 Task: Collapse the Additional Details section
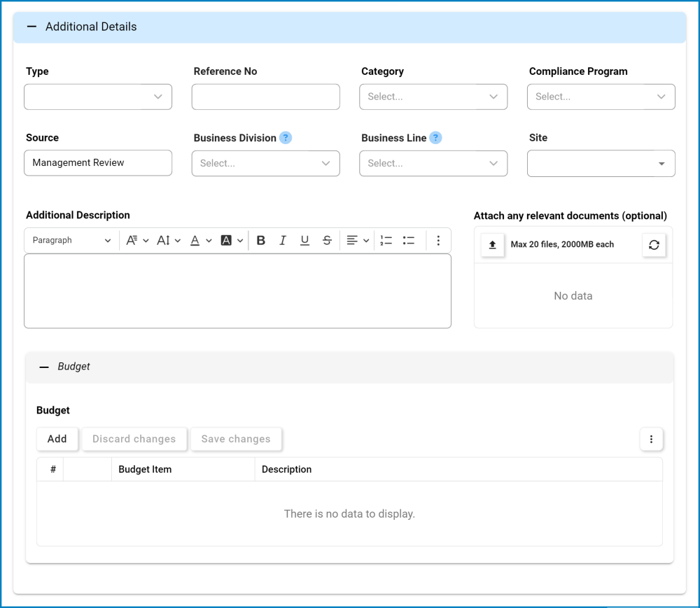coord(31,27)
